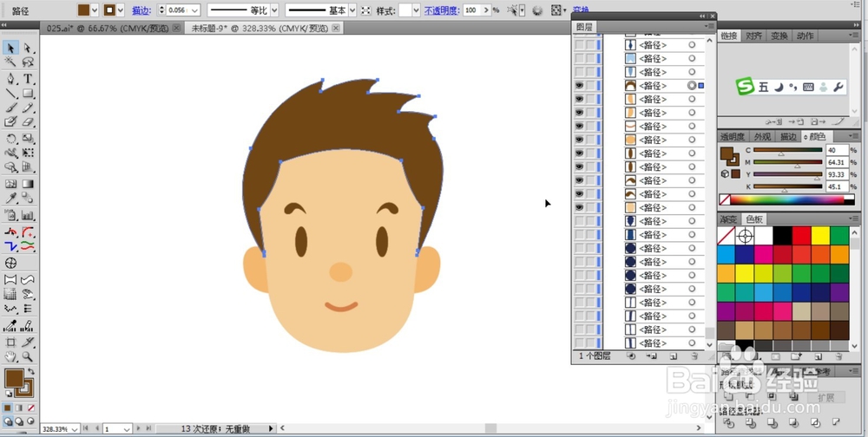Click the create new layer icon in Layers panel
The height and width of the screenshot is (437, 868).
point(674,356)
